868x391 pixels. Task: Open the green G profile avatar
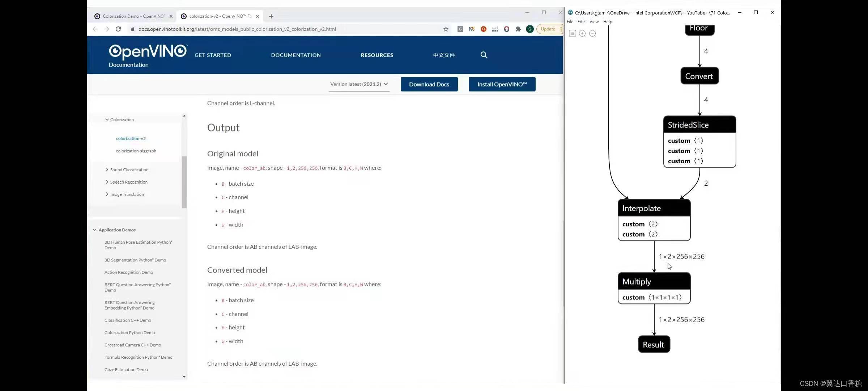point(530,29)
